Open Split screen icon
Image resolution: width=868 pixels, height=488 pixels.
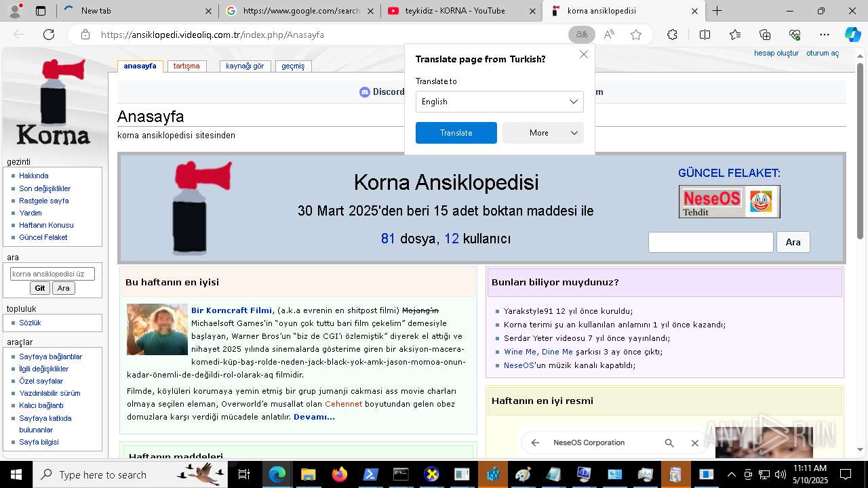point(705,35)
